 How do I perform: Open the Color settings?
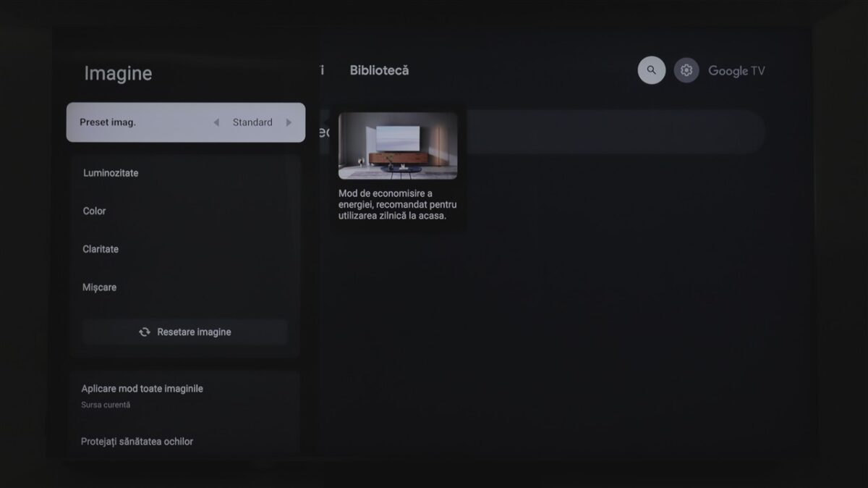[95, 211]
